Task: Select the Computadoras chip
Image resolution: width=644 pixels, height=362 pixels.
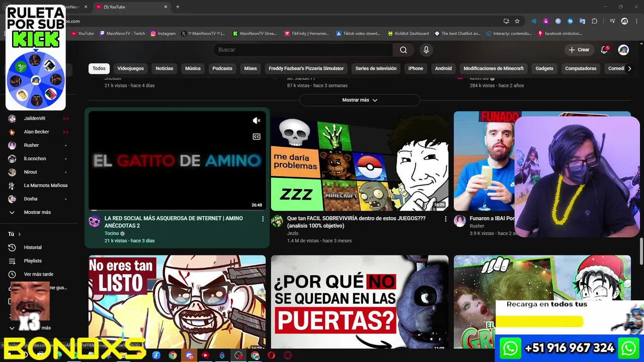Action: (x=581, y=68)
